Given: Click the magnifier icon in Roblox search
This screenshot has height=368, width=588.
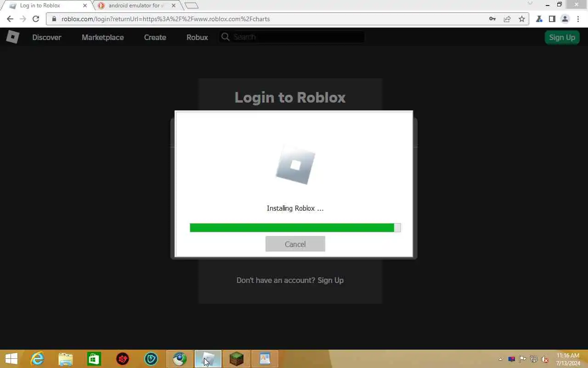Looking at the screenshot, I should coord(225,37).
